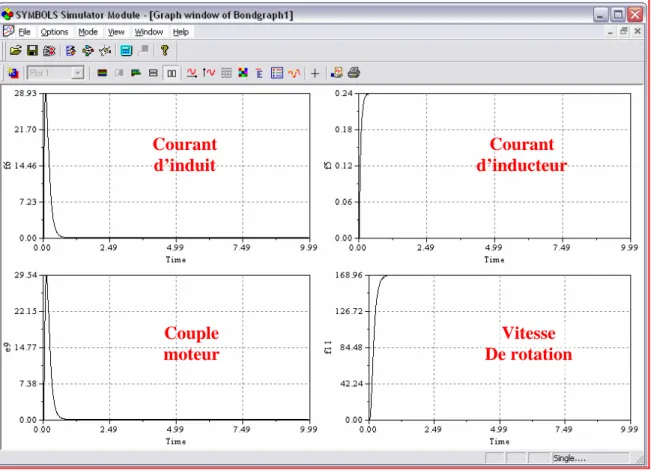This screenshot has width=651, height=473.
Task: Click the orange wave curve icon
Action: [x=294, y=74]
